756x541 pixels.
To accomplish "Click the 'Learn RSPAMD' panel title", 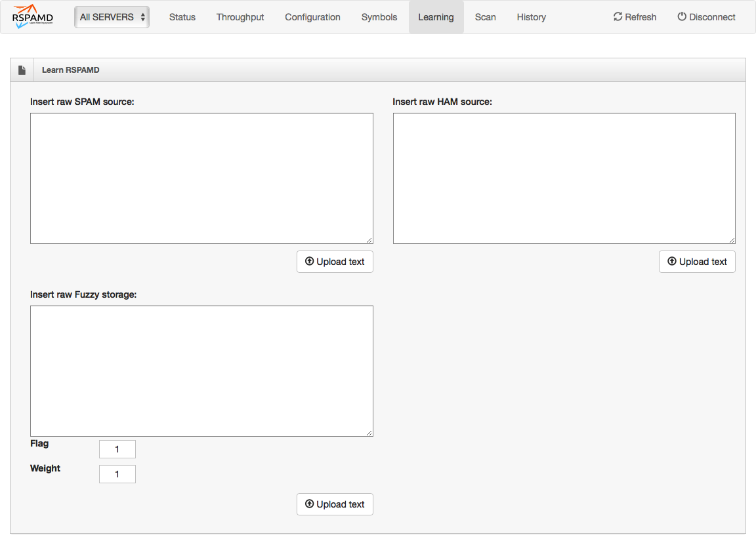I will [x=70, y=70].
